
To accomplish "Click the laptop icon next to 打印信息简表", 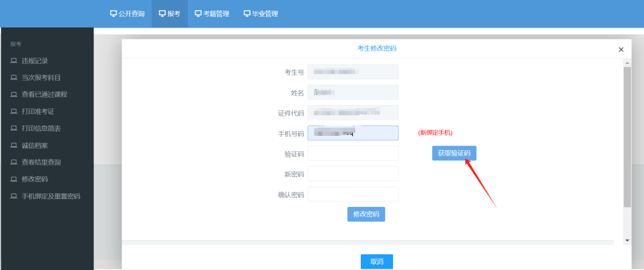I will (14, 128).
